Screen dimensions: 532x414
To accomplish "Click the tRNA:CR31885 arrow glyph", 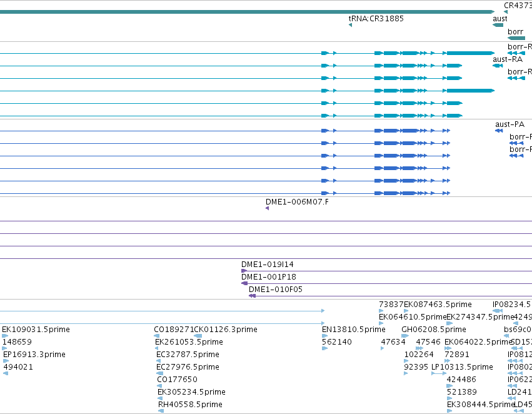I will tap(350, 25).
